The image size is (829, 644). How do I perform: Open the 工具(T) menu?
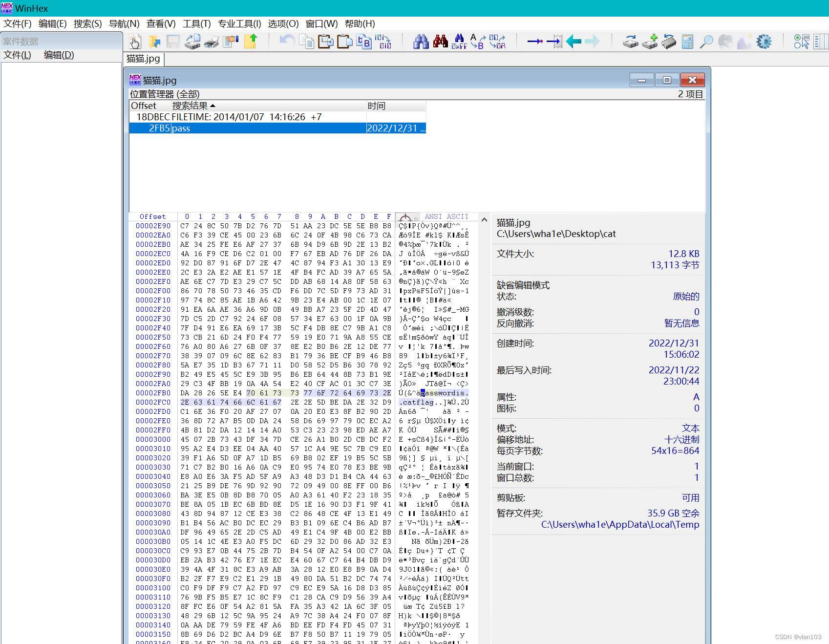(197, 24)
